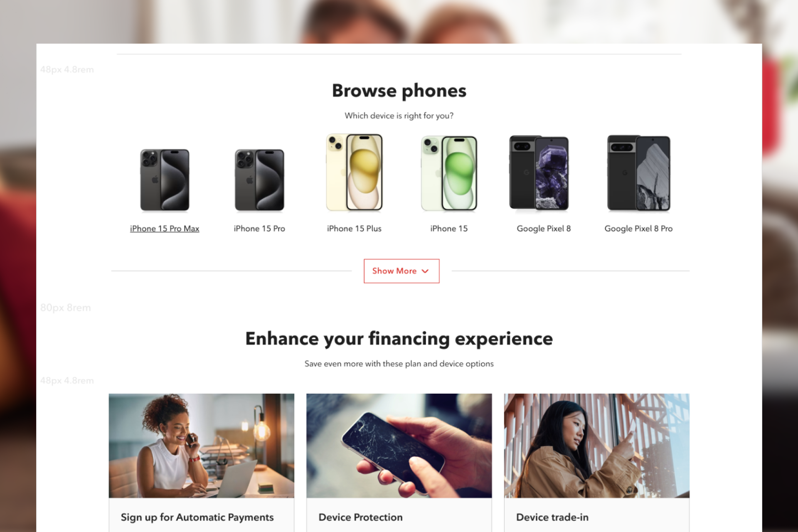Open the woman on phone card image
The image size is (798, 532).
pos(202,446)
